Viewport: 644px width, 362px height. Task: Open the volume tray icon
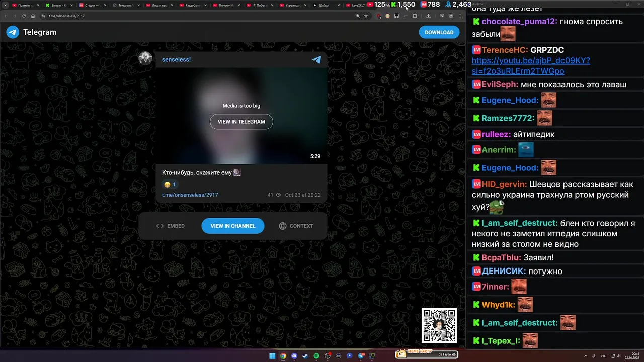[x=618, y=355]
